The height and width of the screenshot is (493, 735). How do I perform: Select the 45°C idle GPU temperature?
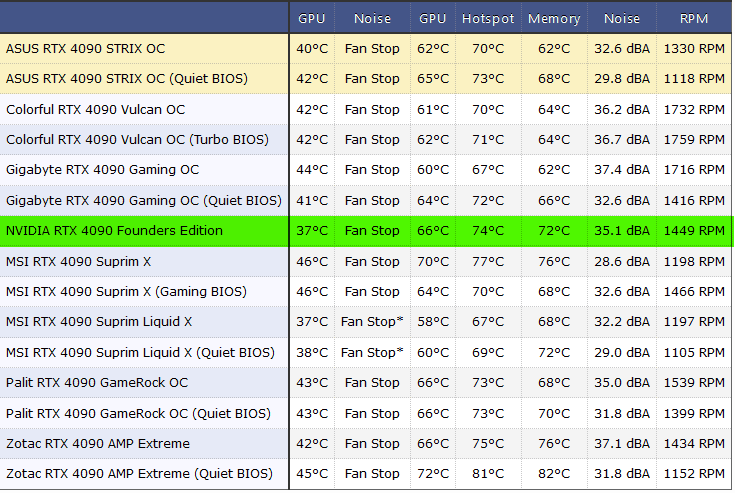pyautogui.click(x=312, y=474)
